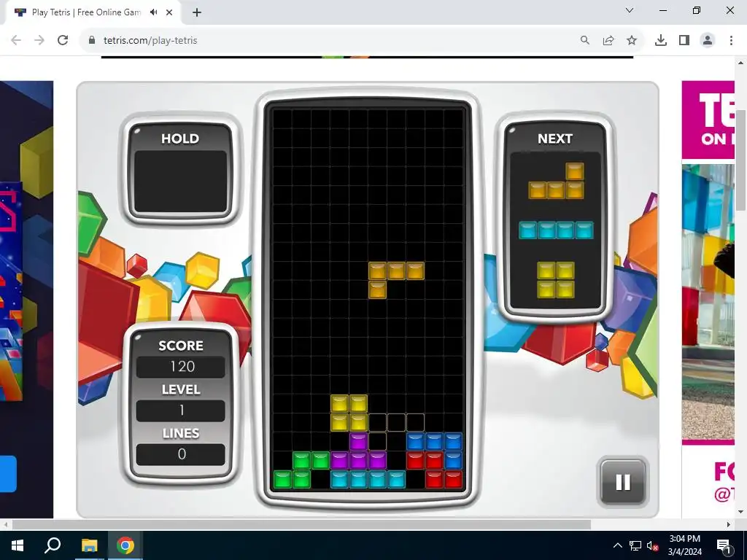Click the lines value 0

point(182,454)
